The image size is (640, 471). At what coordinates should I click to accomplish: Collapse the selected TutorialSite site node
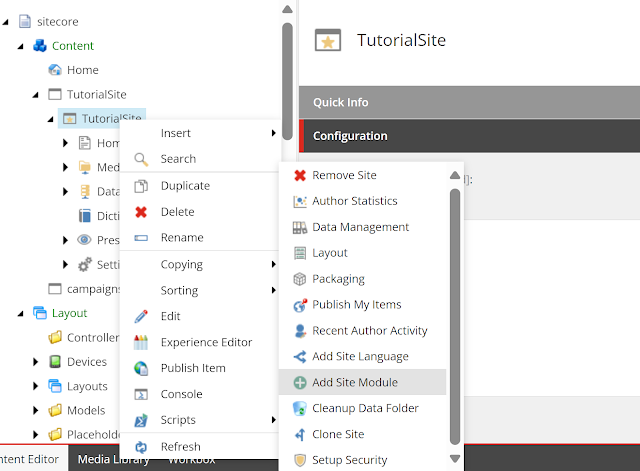tap(51, 119)
